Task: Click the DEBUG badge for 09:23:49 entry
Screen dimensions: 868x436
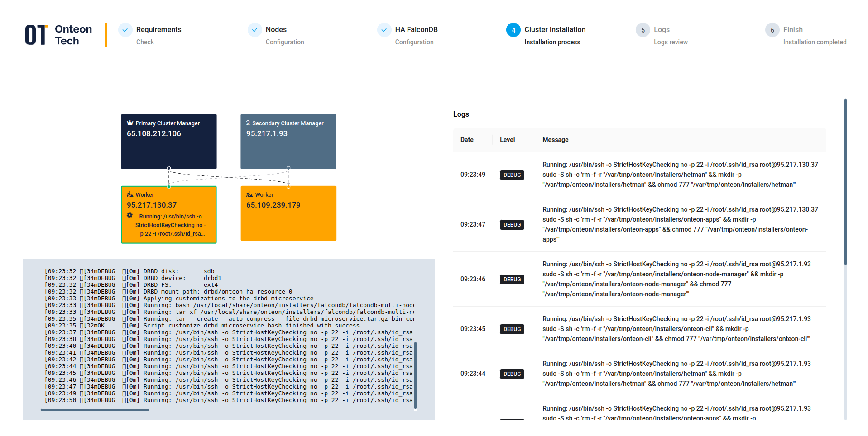Action: [x=512, y=175]
